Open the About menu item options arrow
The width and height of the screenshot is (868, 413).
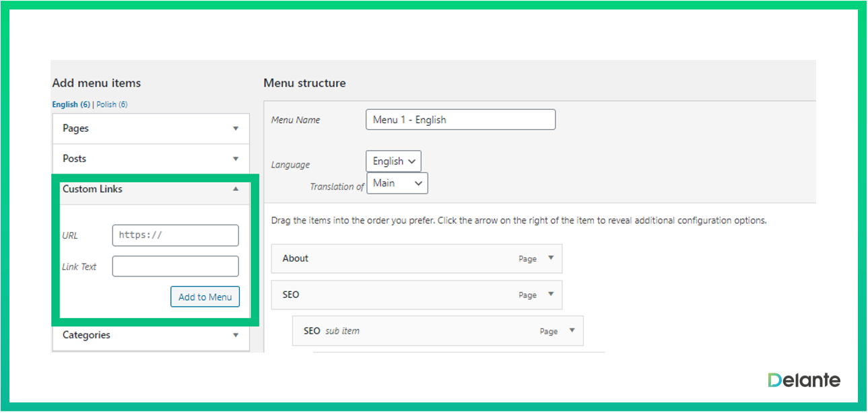[550, 258]
